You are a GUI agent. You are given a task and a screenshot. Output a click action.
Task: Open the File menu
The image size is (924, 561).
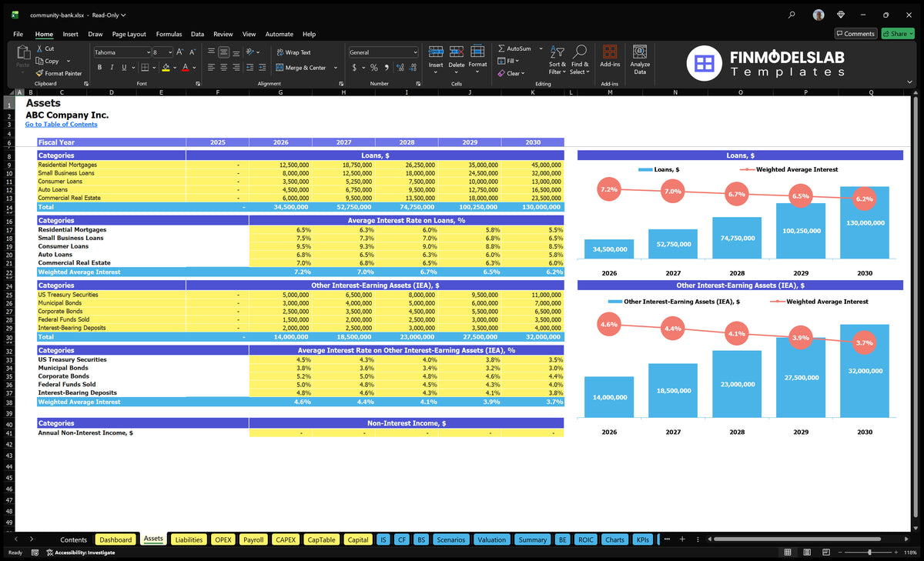click(18, 34)
